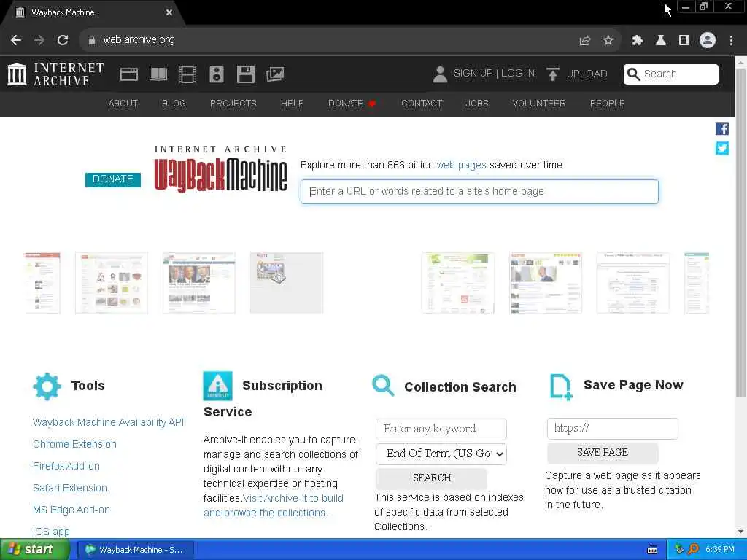Click the LOG IN link
This screenshot has height=560, width=747.
tap(518, 74)
